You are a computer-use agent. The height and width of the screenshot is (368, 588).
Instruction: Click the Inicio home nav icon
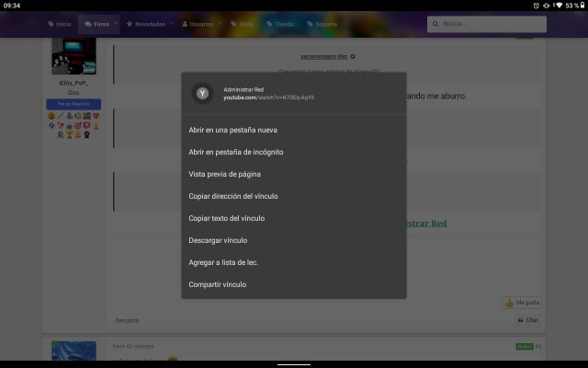[50, 24]
